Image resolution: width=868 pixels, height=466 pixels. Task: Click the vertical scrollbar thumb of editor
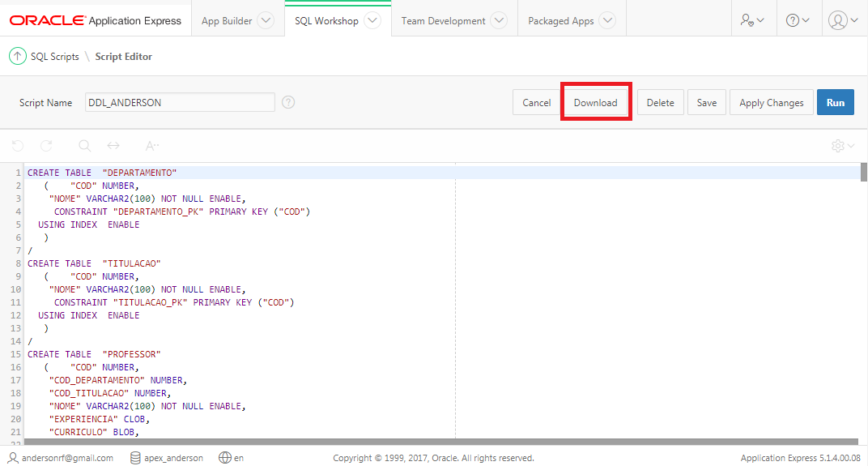[864, 172]
